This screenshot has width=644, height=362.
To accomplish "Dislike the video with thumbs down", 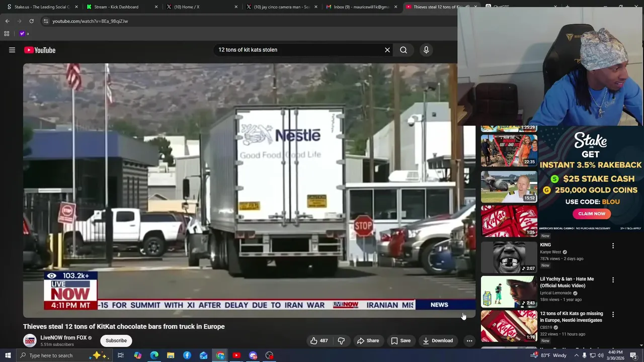I will tap(341, 340).
